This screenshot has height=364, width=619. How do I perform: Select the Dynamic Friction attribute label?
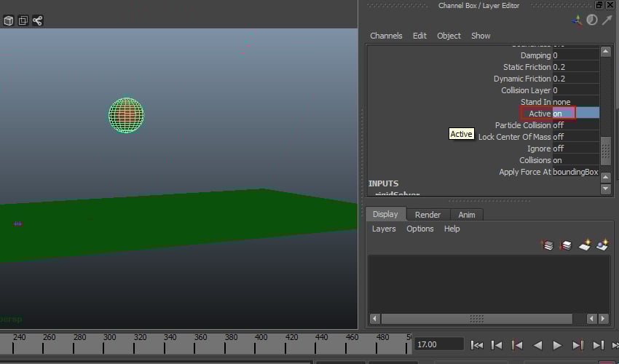522,79
